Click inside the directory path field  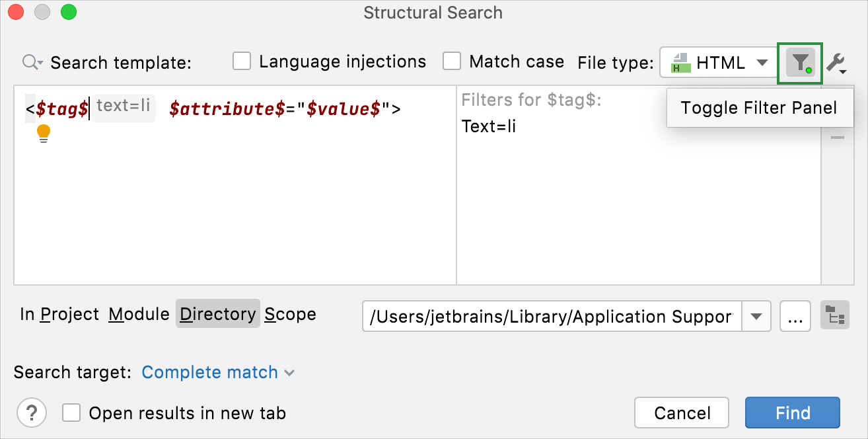(548, 316)
